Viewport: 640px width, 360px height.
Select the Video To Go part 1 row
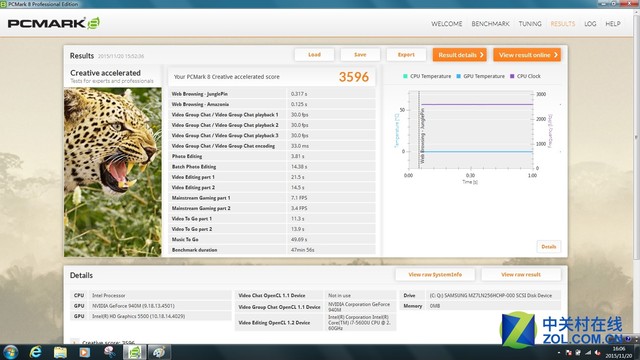[272, 219]
